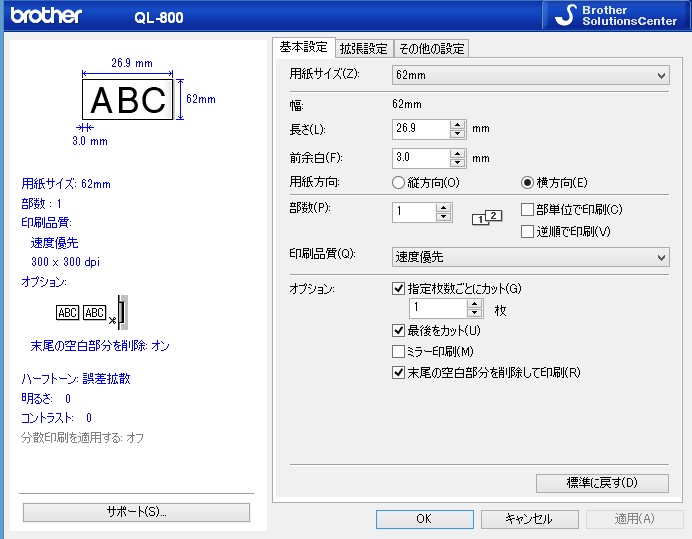This screenshot has height=539, width=692.
Task: Click the ABC label preview image
Action: (x=128, y=100)
